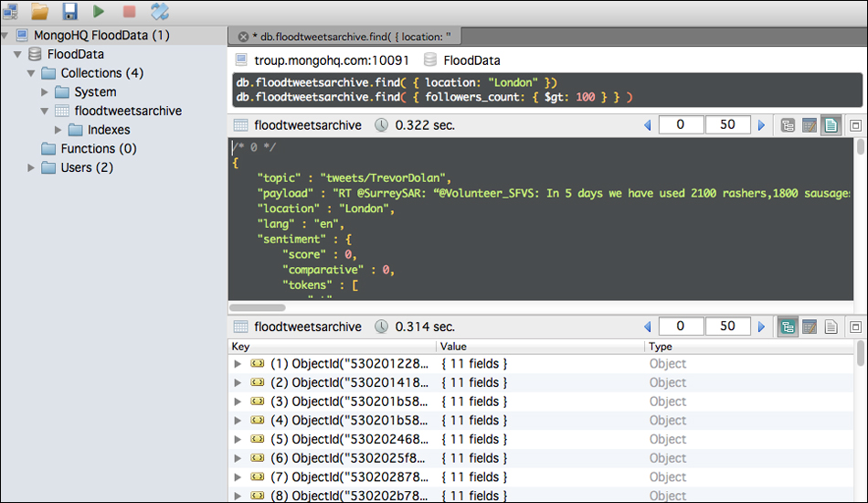Switch second result panel to table view
The image size is (868, 503).
coord(810,326)
